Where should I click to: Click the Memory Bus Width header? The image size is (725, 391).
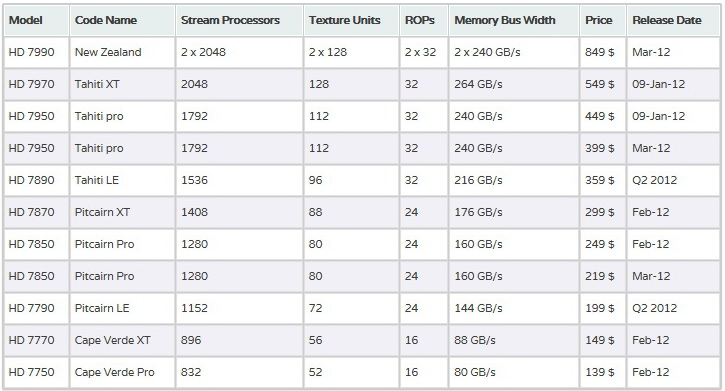[514, 20]
